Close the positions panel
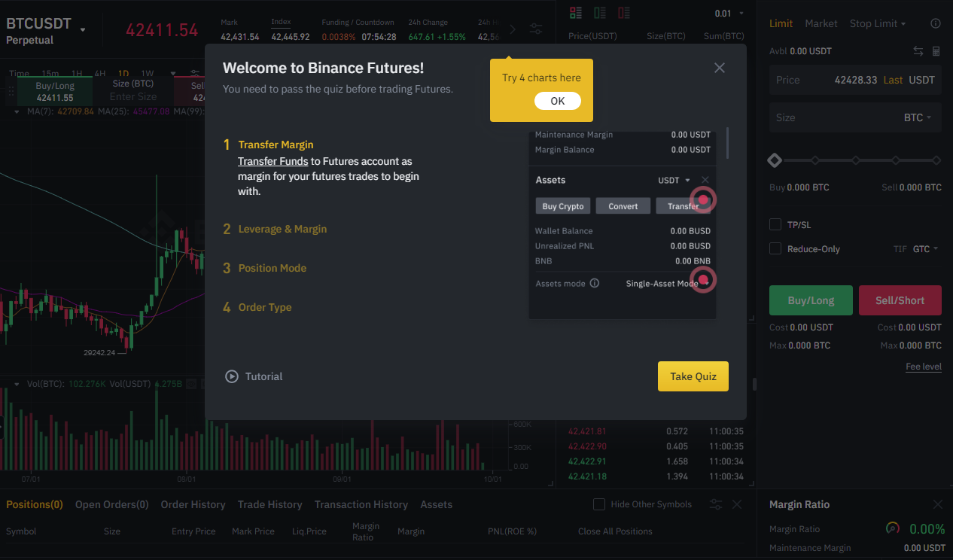 pyautogui.click(x=737, y=504)
